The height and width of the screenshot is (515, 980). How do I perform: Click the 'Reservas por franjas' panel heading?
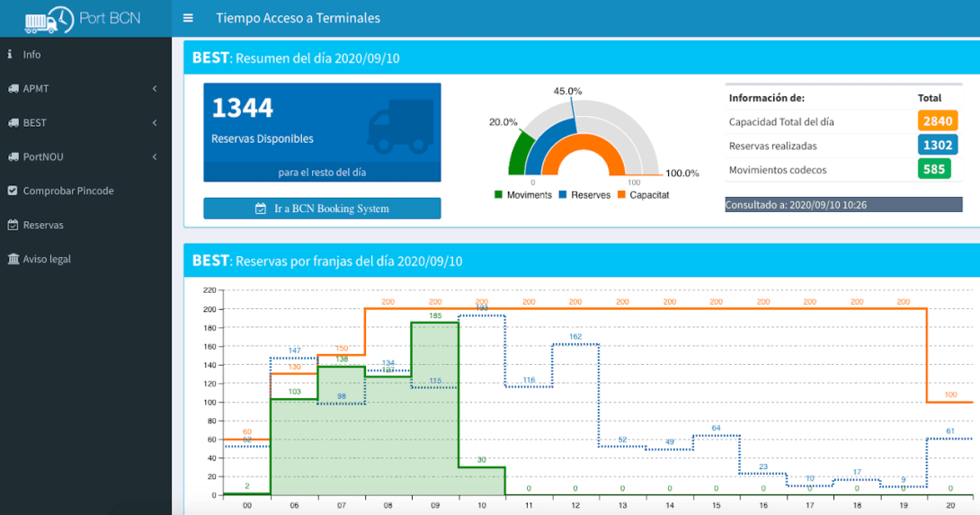point(327,261)
